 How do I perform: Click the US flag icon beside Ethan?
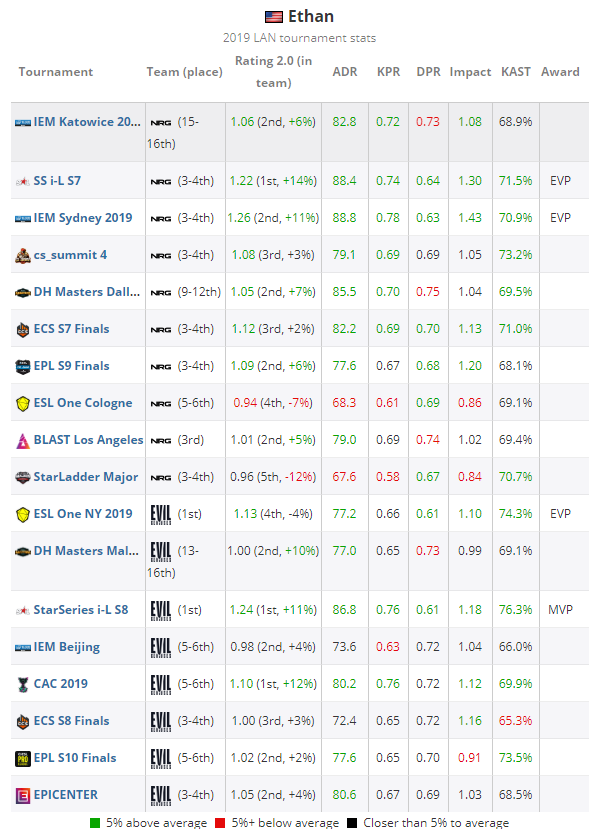point(274,17)
